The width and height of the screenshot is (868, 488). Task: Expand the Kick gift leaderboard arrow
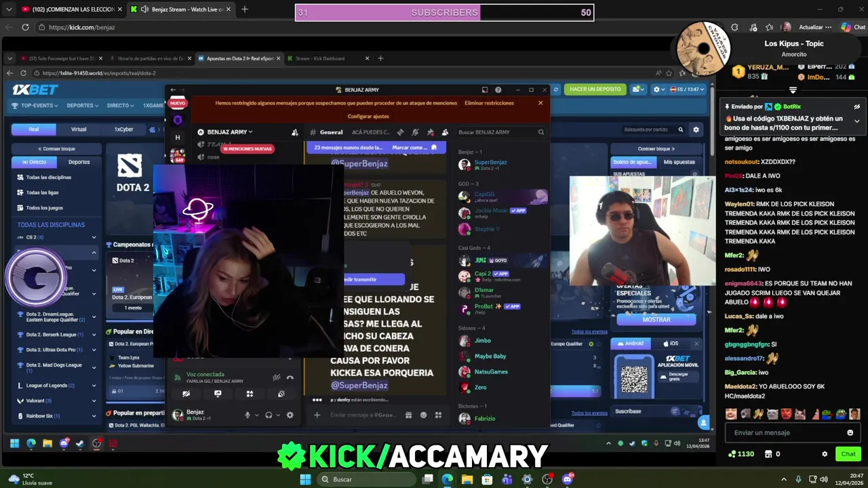pos(793,90)
